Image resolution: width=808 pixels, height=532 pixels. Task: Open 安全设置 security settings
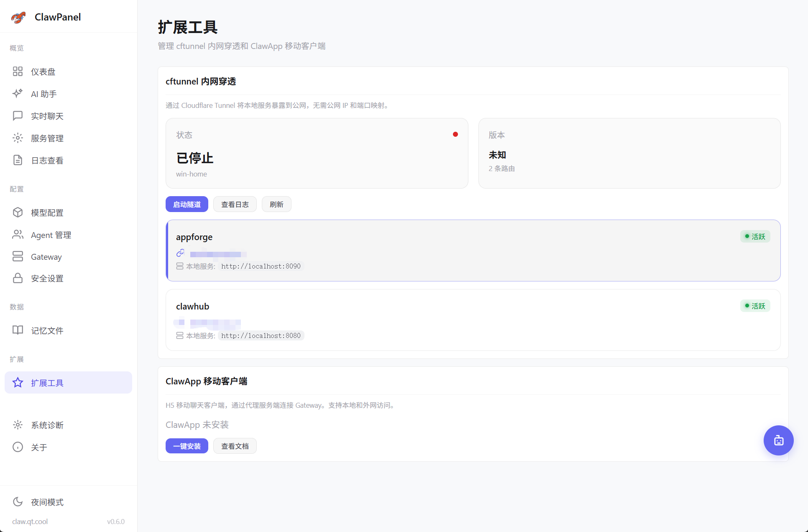(x=47, y=278)
